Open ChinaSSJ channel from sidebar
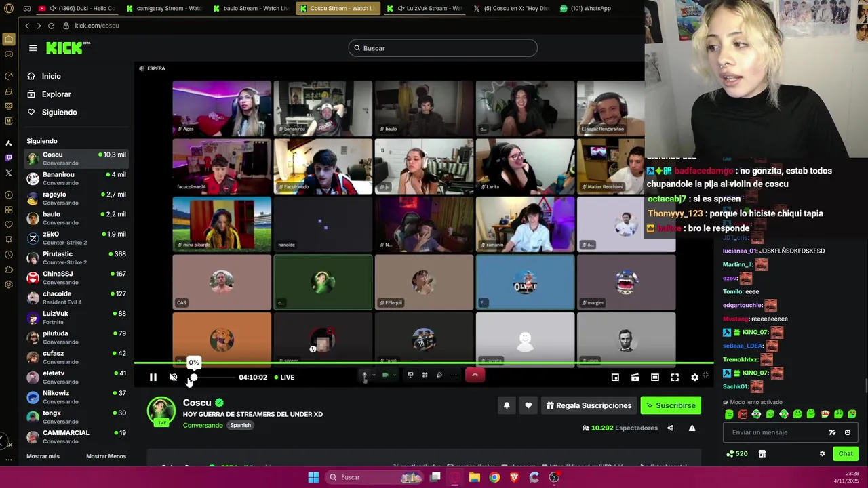This screenshot has width=868, height=488. [76, 277]
